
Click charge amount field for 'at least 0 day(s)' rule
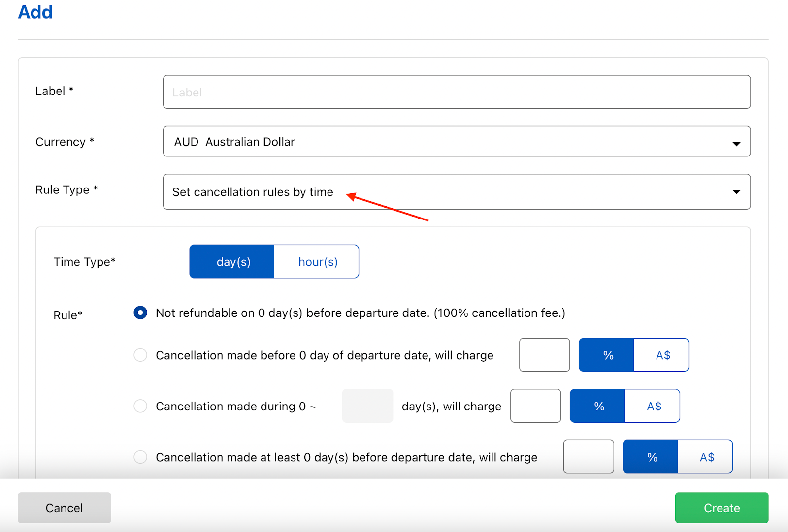tap(589, 457)
